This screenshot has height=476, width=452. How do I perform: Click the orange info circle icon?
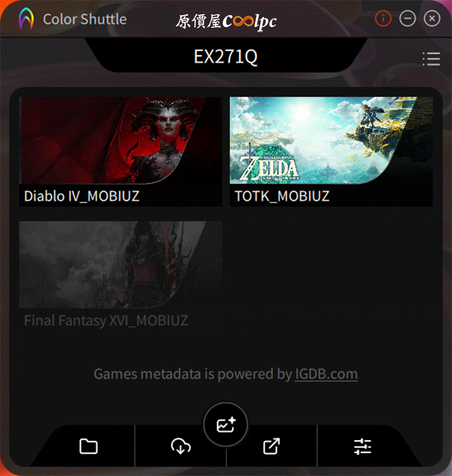(383, 19)
